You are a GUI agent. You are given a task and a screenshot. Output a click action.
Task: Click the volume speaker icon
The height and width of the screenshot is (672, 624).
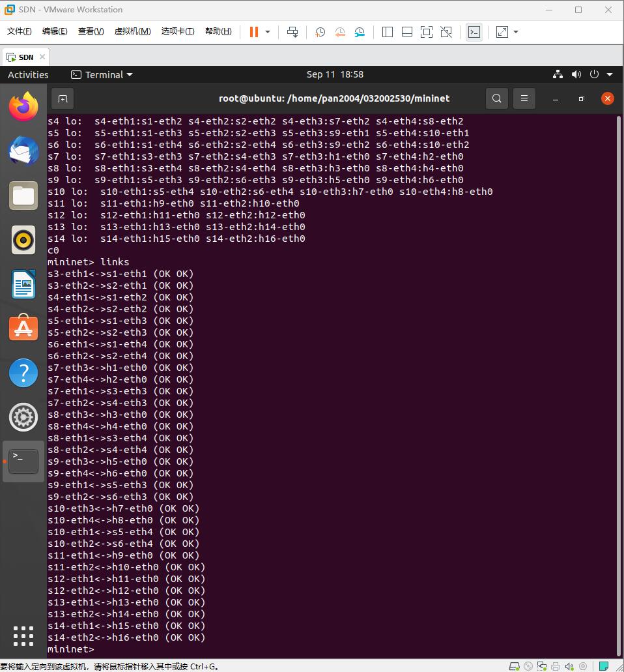576,74
